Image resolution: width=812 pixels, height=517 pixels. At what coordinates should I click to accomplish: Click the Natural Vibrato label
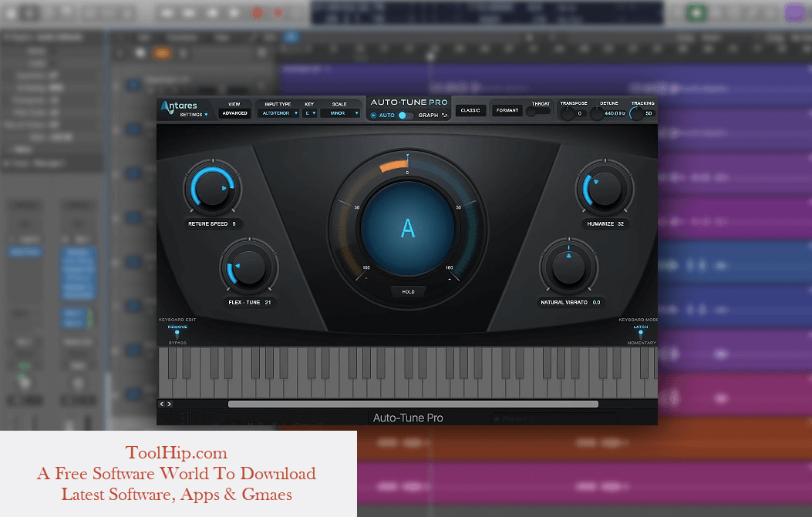point(564,302)
